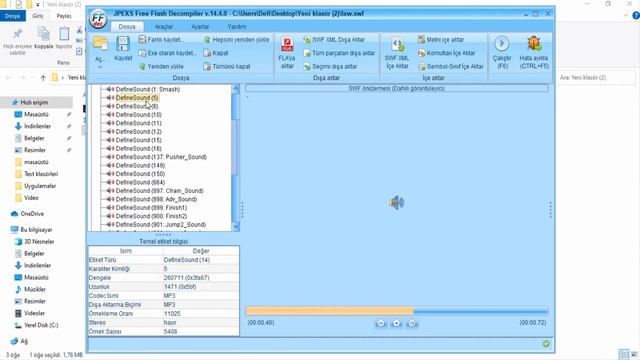This screenshot has width=640, height=360.
Task: Click the tree scrollbar down arrow
Action: tap(236, 227)
